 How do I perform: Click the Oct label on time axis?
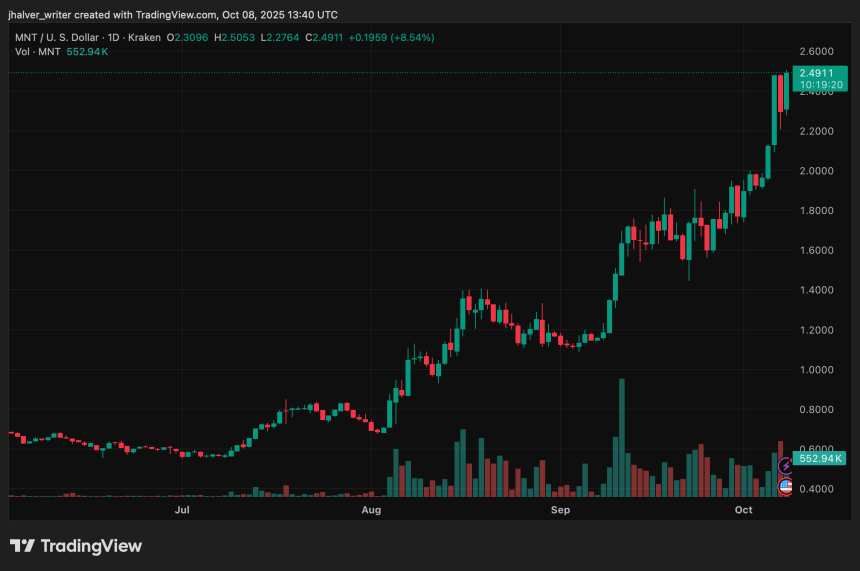pos(743,510)
